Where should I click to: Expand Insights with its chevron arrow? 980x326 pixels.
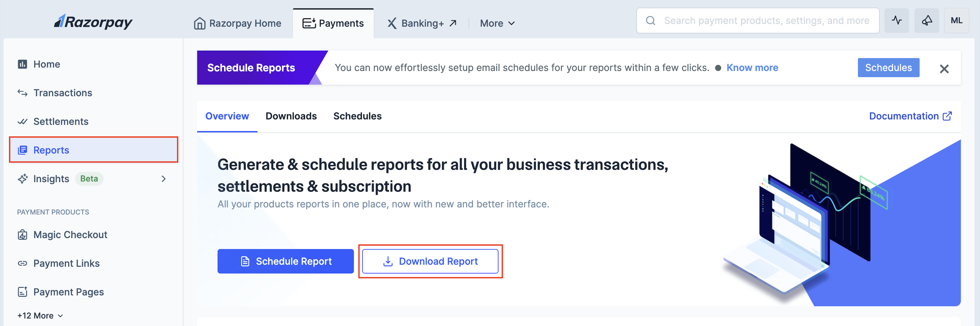[x=164, y=178]
